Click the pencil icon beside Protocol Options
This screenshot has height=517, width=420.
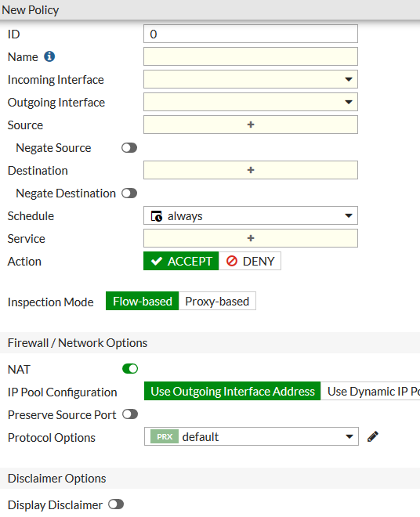(x=373, y=436)
